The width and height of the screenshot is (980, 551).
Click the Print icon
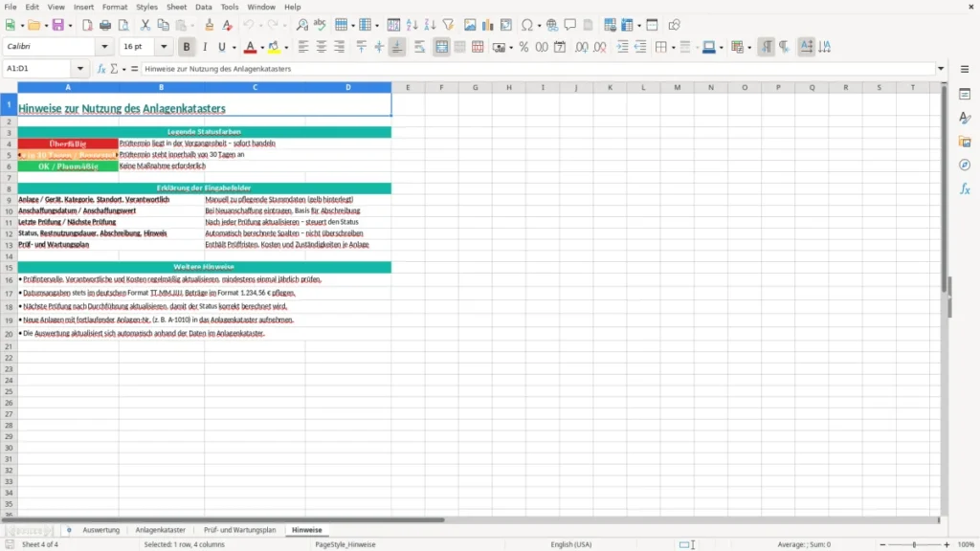(x=105, y=25)
